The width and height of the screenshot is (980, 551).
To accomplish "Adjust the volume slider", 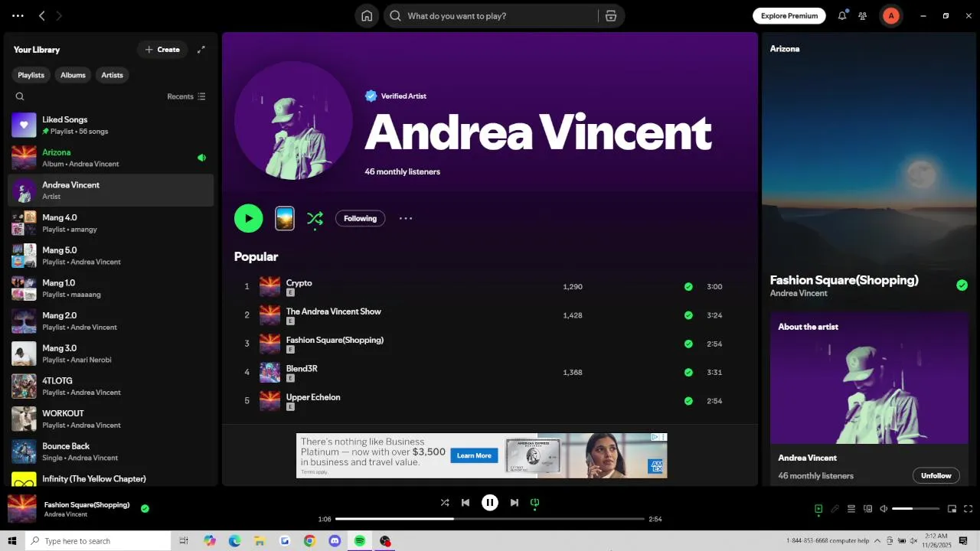I will (916, 509).
